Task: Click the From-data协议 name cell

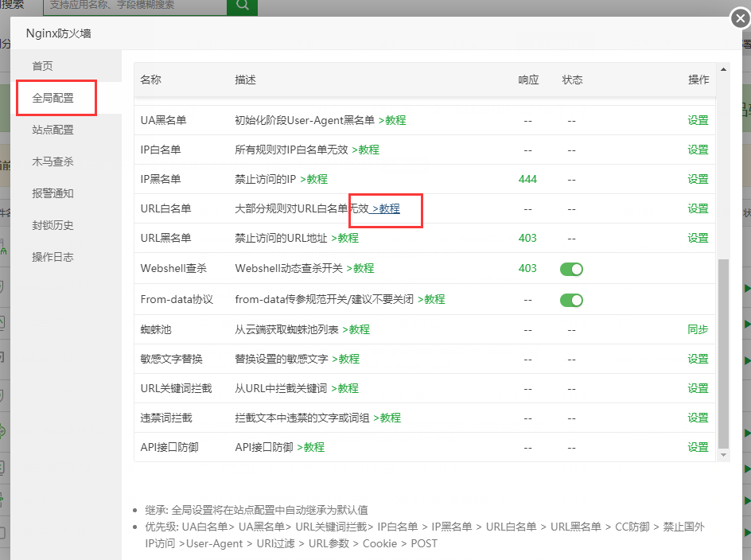Action: click(x=177, y=299)
